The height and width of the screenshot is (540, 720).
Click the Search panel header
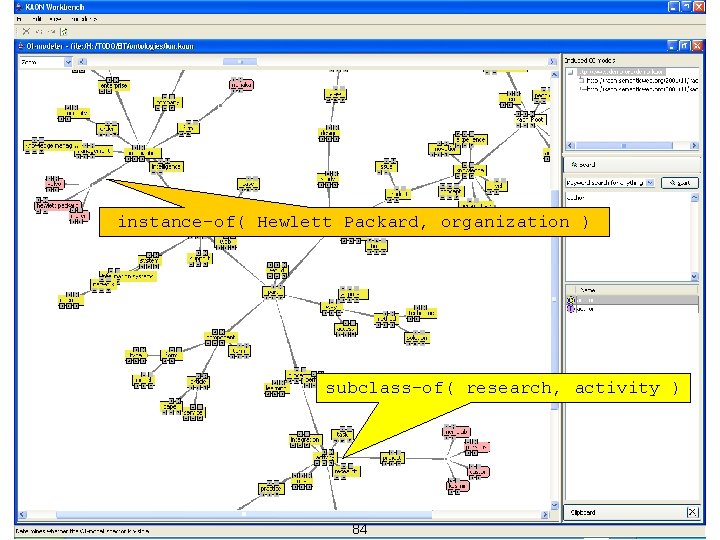click(632, 164)
